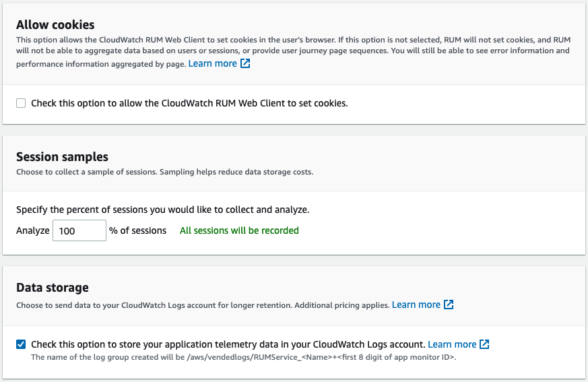Select the Session samples section heading
Image resolution: width=588 pixels, height=382 pixels.
tap(62, 157)
